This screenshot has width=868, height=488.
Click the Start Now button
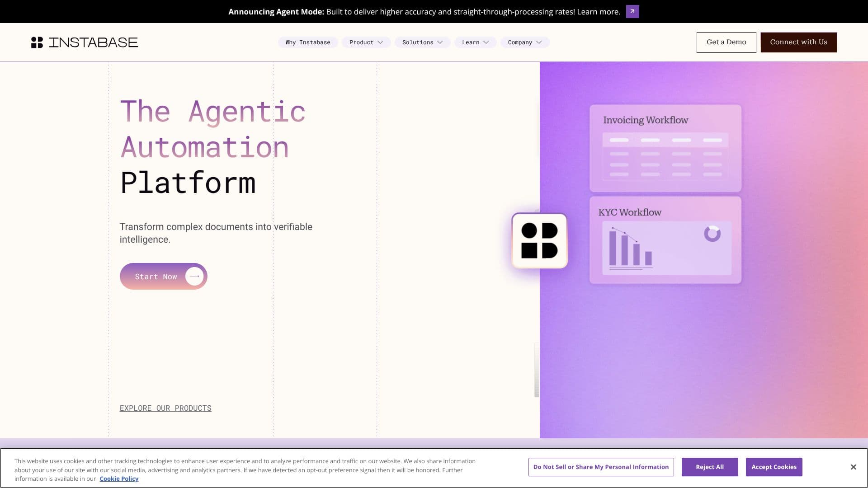pyautogui.click(x=164, y=277)
